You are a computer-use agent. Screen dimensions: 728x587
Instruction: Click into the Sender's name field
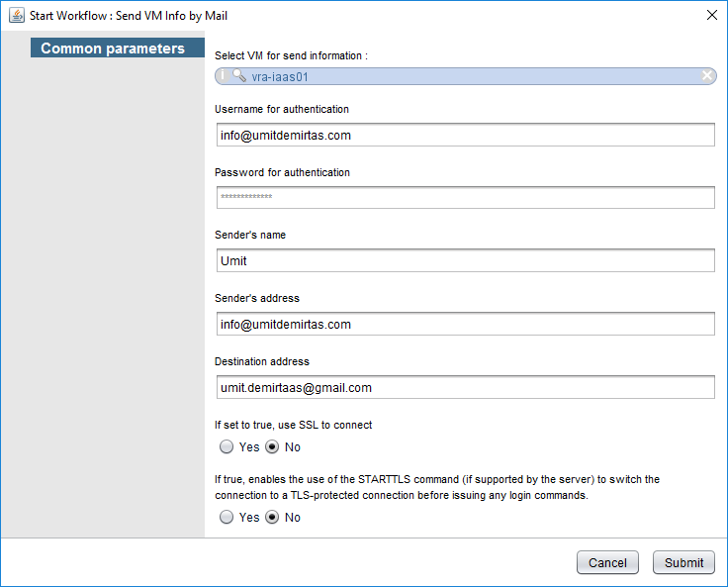click(465, 260)
